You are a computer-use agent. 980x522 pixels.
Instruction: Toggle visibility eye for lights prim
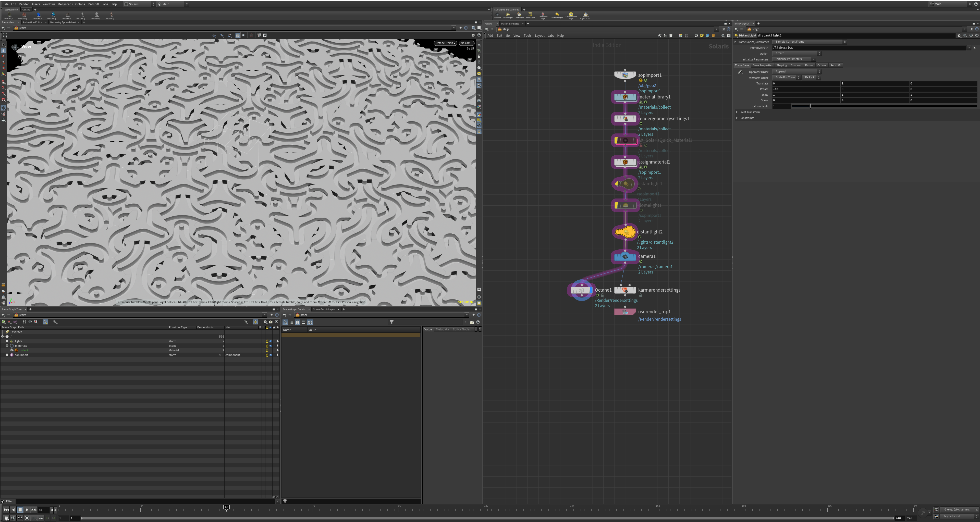[x=271, y=341]
